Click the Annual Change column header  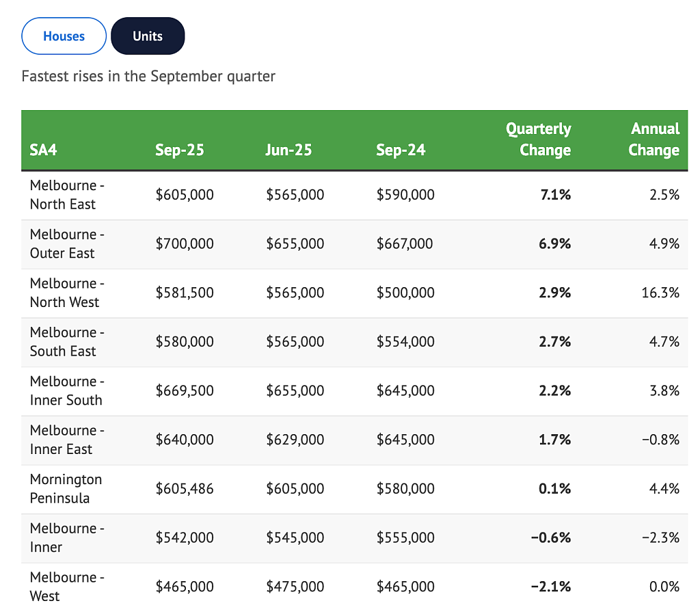click(x=654, y=139)
